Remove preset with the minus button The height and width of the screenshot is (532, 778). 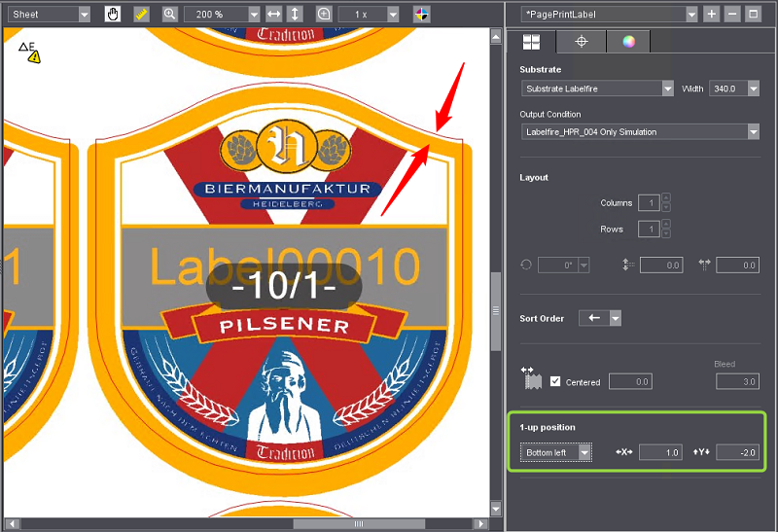(732, 15)
